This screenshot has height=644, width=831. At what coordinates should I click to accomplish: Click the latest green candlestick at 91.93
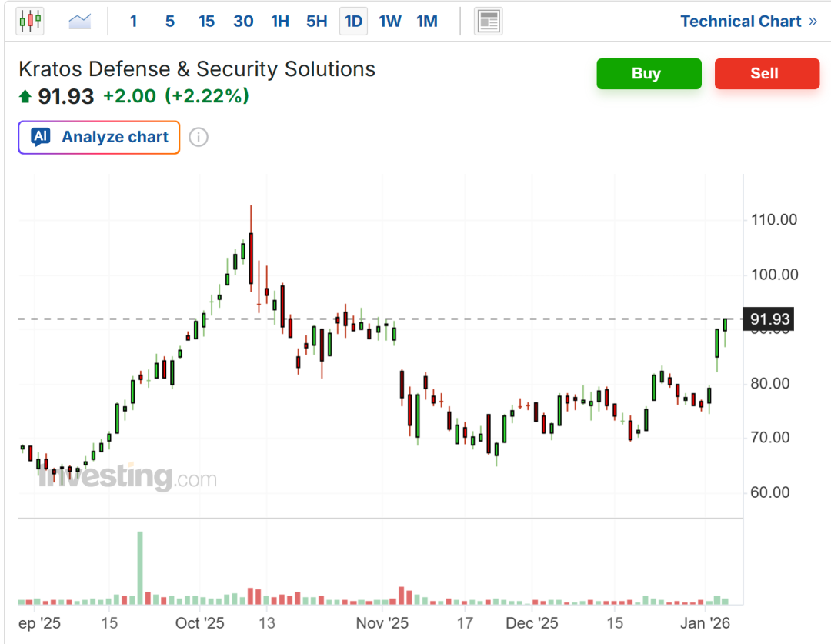coord(725,325)
